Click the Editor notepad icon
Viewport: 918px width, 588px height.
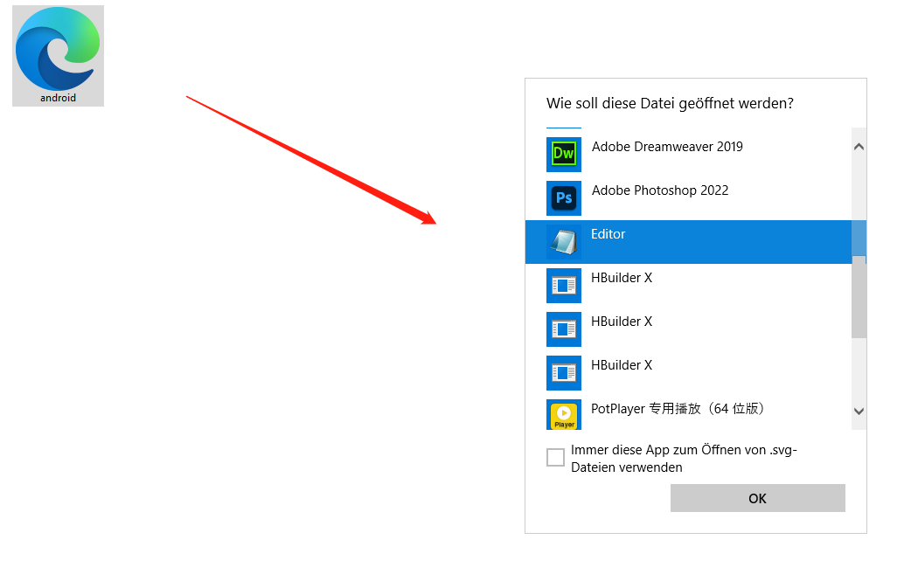click(564, 241)
